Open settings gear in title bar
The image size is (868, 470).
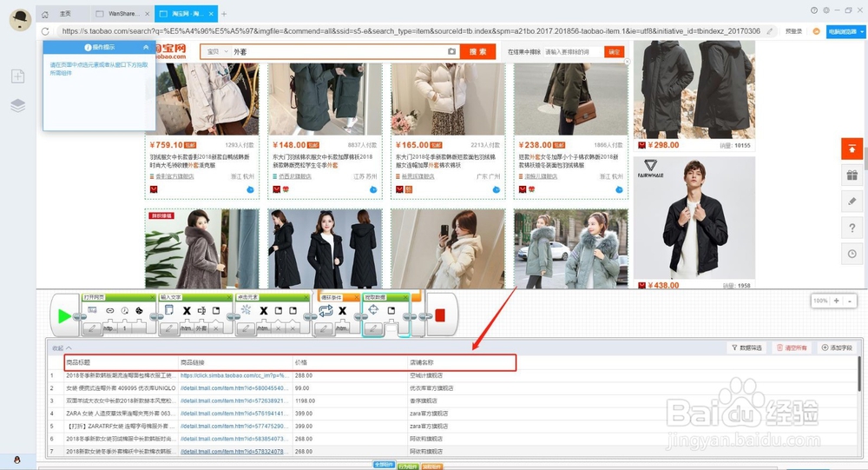pos(826,10)
